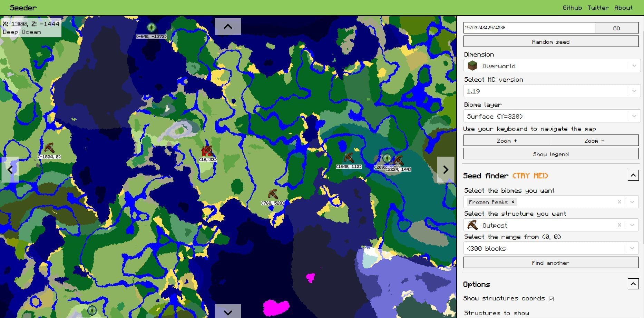Remove the Frozen Peaks biome tag
Image resolution: width=644 pixels, height=318 pixels.
pyautogui.click(x=513, y=202)
